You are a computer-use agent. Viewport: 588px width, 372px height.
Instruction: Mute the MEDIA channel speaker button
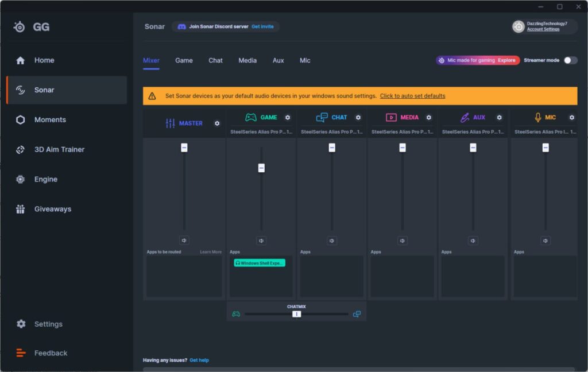(x=403, y=241)
